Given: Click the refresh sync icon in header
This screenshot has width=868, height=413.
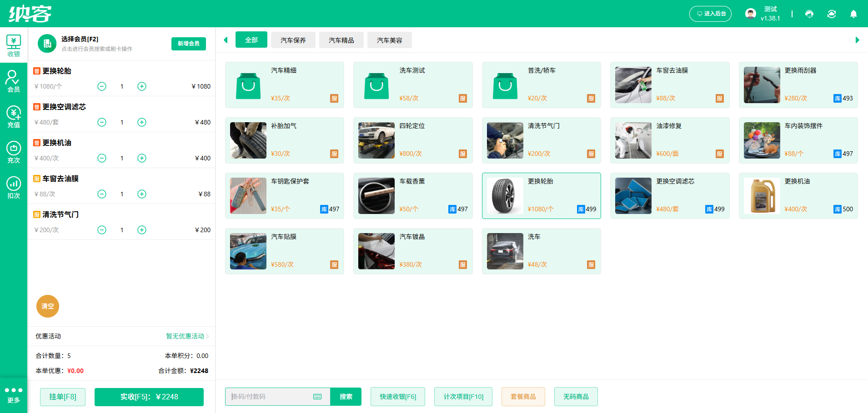Looking at the screenshot, I should tap(832, 14).
